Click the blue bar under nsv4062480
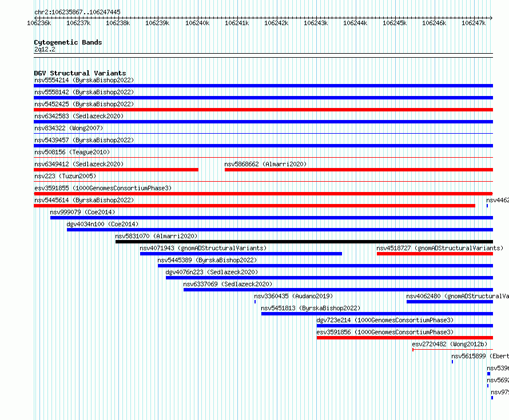The width and height of the screenshot is (509, 420). pyautogui.click(x=450, y=302)
